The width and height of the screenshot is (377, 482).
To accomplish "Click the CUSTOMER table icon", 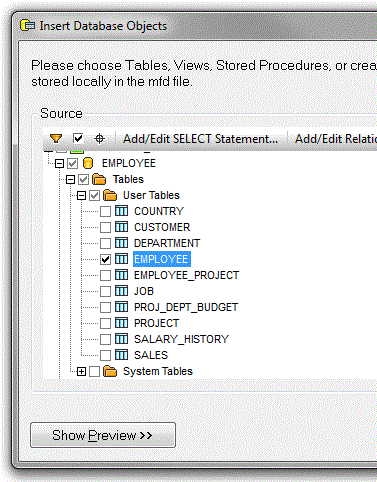I will pos(121,227).
